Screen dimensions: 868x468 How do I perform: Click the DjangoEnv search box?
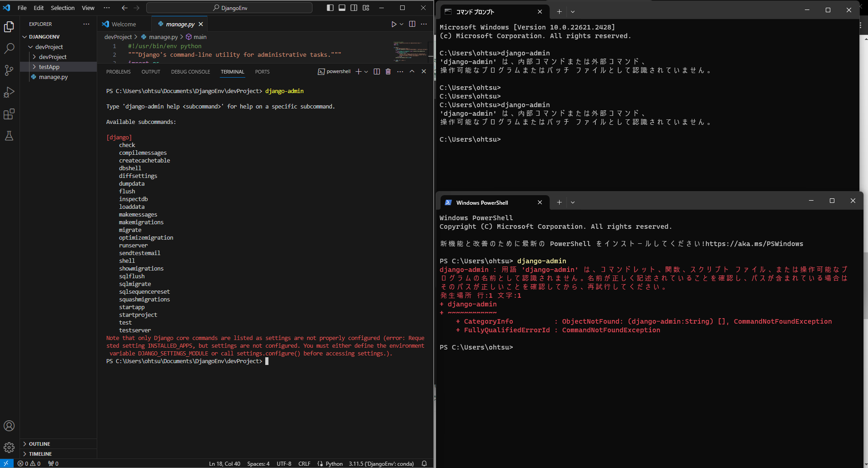click(228, 8)
